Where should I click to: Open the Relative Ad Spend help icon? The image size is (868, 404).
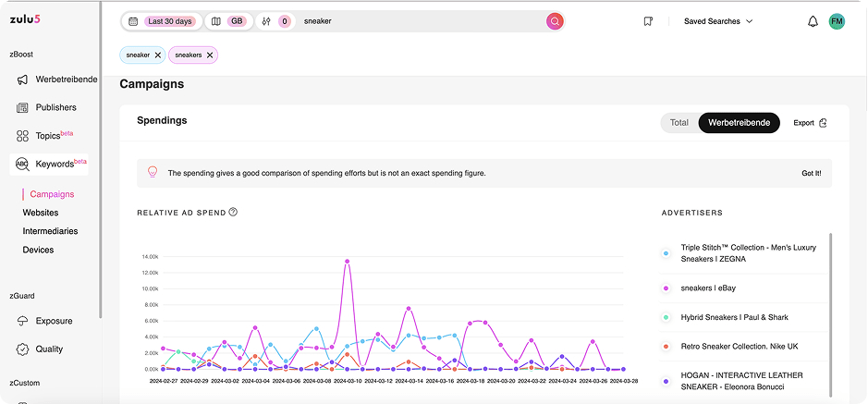pos(233,213)
